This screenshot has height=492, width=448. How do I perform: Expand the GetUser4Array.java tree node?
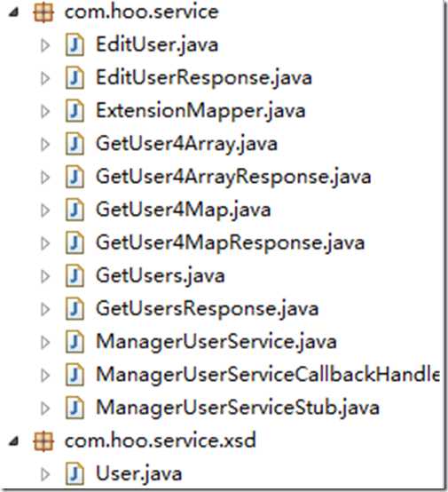coord(45,145)
